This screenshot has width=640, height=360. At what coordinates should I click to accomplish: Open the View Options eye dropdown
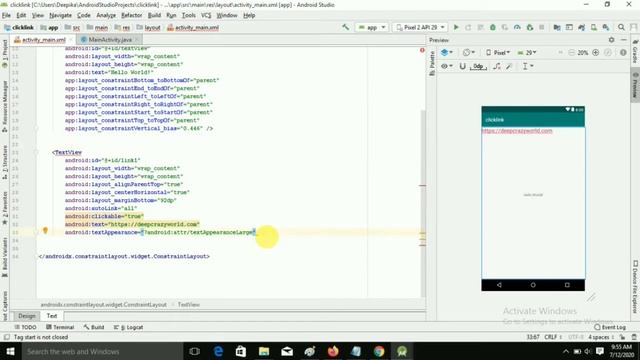pos(447,66)
